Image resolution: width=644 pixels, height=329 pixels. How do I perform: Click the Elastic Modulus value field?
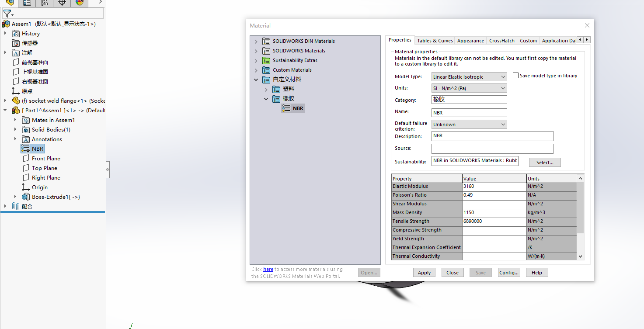494,187
